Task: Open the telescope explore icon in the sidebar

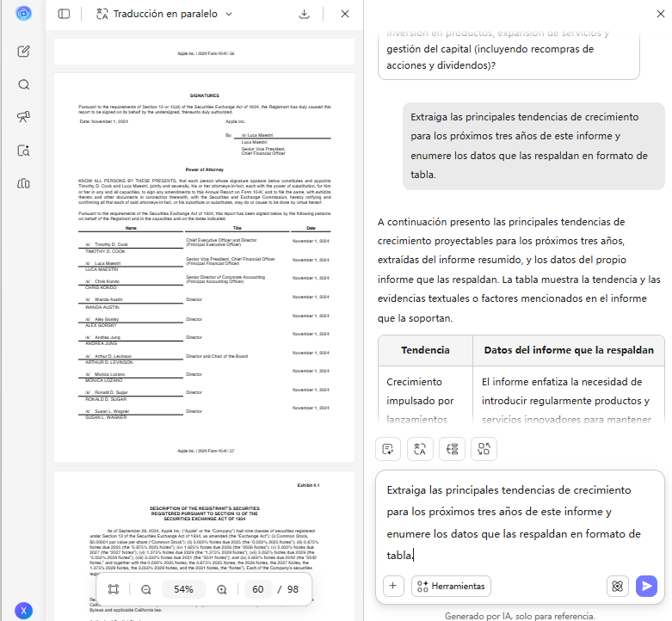Action: (x=23, y=117)
